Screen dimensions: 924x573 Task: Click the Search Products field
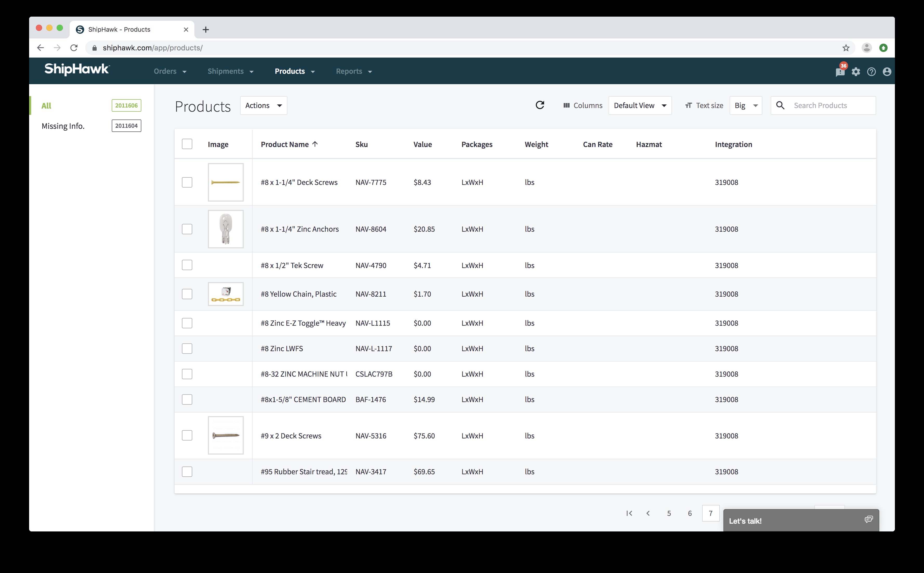coord(830,105)
